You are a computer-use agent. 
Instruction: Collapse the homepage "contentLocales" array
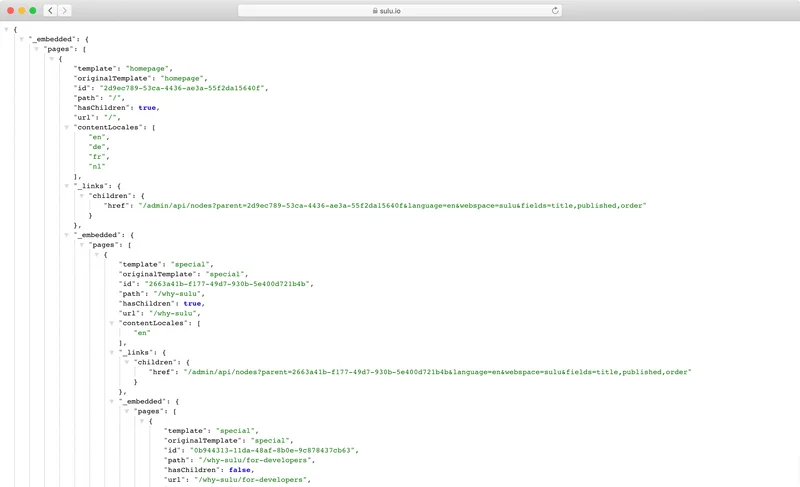click(67, 128)
